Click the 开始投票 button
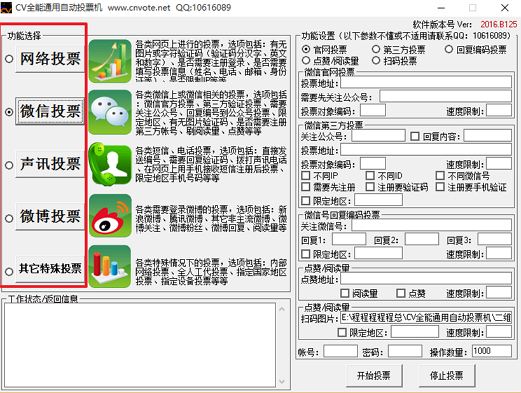Image resolution: width=521 pixels, height=393 pixels. (374, 376)
